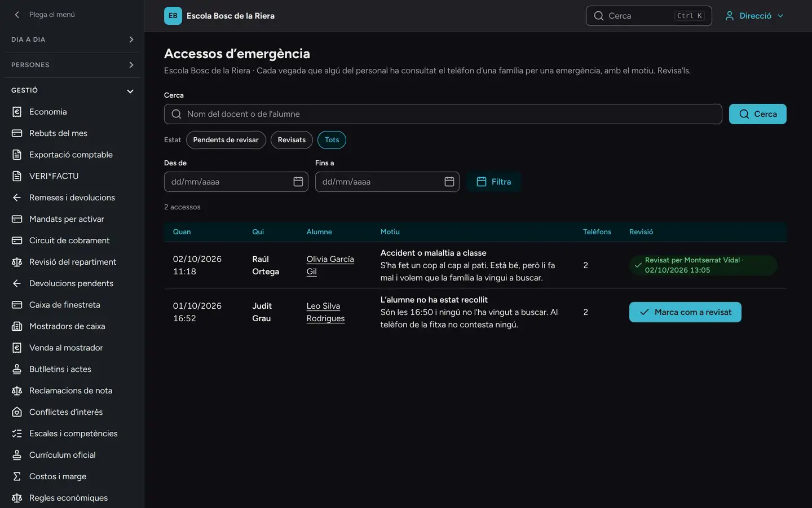The image size is (812, 508).
Task: Go to Devolucions pendents
Action: 72,283
